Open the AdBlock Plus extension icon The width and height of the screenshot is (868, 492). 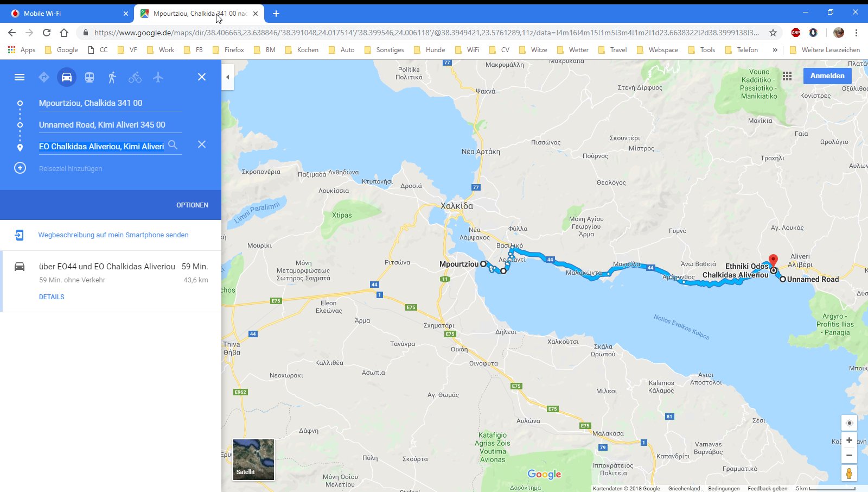pyautogui.click(x=796, y=33)
